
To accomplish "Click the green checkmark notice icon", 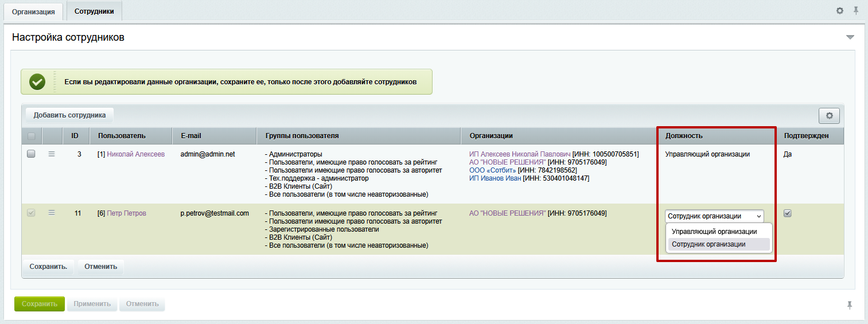I will [x=37, y=82].
